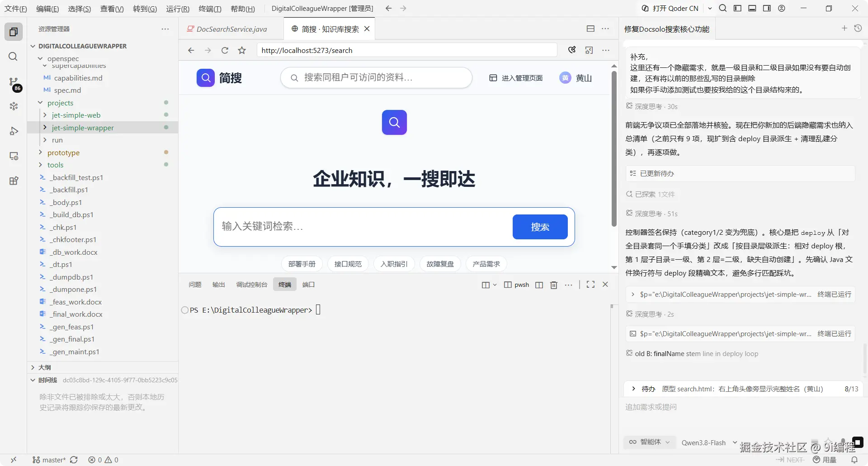Click the embedded browser vertical scrollbar
This screenshot has width=868, height=466.
(x=614, y=149)
